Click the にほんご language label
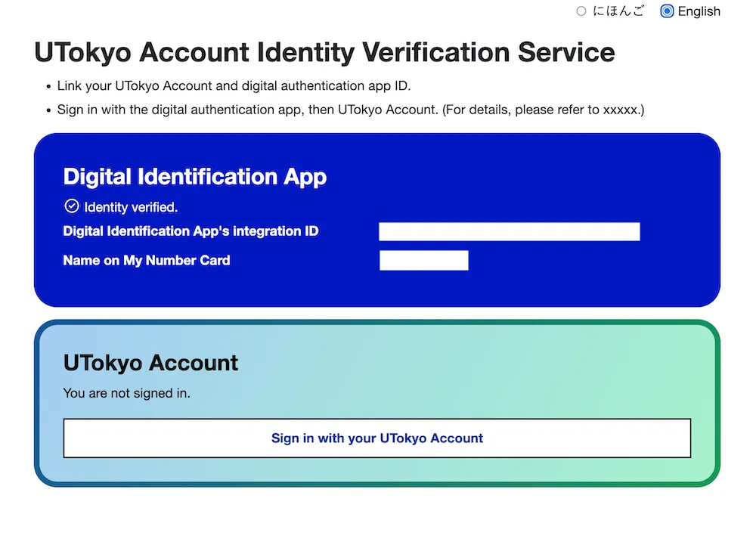The height and width of the screenshot is (548, 756). pyautogui.click(x=618, y=11)
